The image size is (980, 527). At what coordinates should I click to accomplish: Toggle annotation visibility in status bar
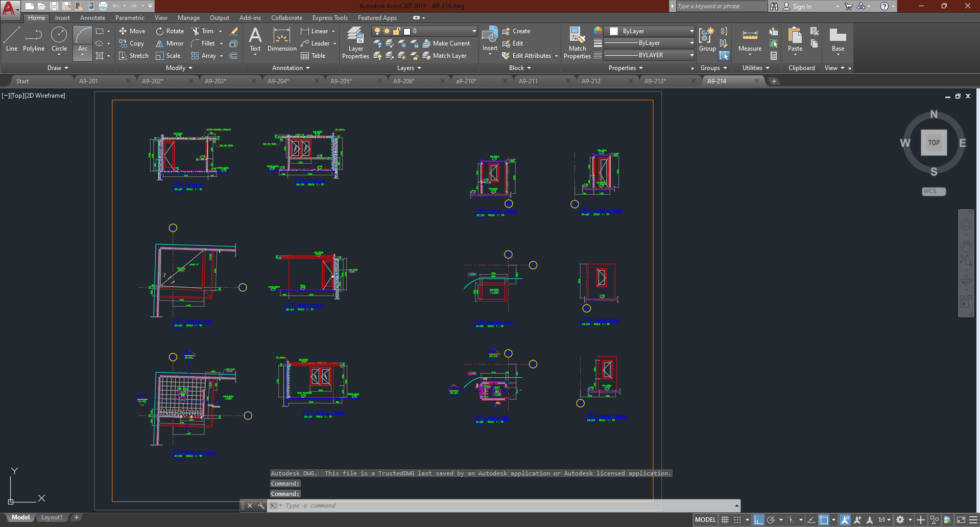pyautogui.click(x=845, y=520)
